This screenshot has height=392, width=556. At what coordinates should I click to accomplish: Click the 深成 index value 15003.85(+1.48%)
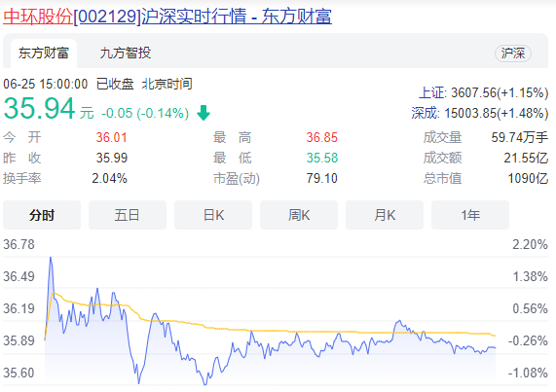(496, 113)
